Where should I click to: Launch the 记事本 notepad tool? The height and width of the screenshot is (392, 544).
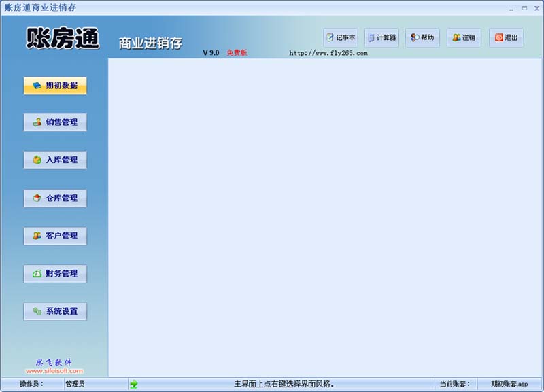[x=341, y=37]
